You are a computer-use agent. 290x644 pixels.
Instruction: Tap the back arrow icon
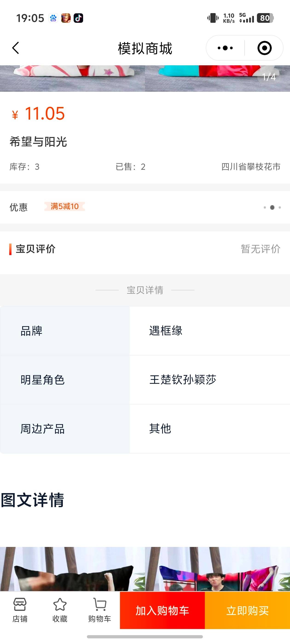click(x=15, y=48)
